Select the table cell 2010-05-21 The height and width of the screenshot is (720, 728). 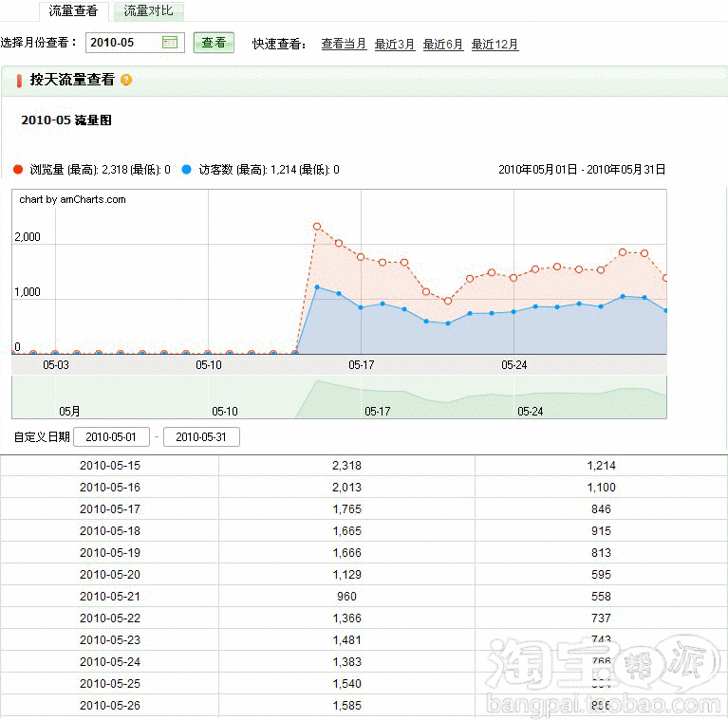pos(110,597)
